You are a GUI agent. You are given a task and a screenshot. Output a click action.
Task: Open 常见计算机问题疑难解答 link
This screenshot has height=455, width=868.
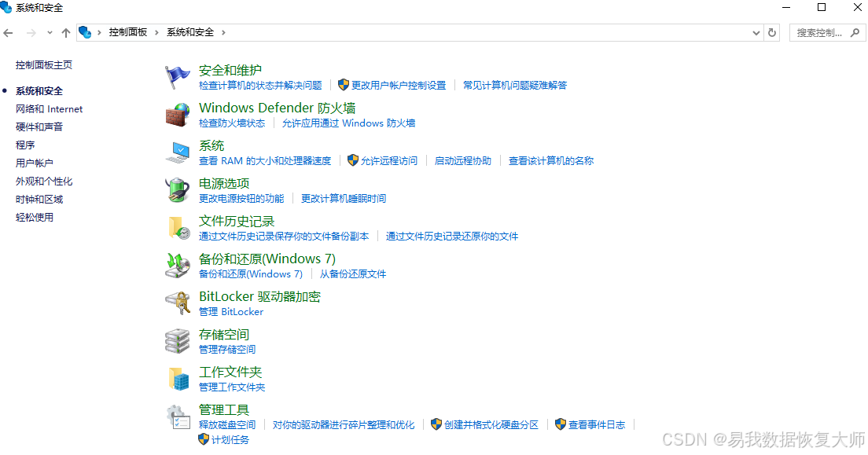515,85
